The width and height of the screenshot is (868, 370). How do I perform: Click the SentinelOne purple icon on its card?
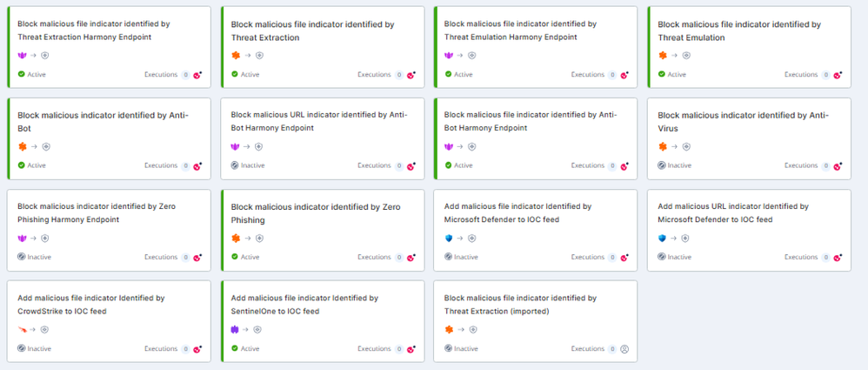(x=235, y=329)
